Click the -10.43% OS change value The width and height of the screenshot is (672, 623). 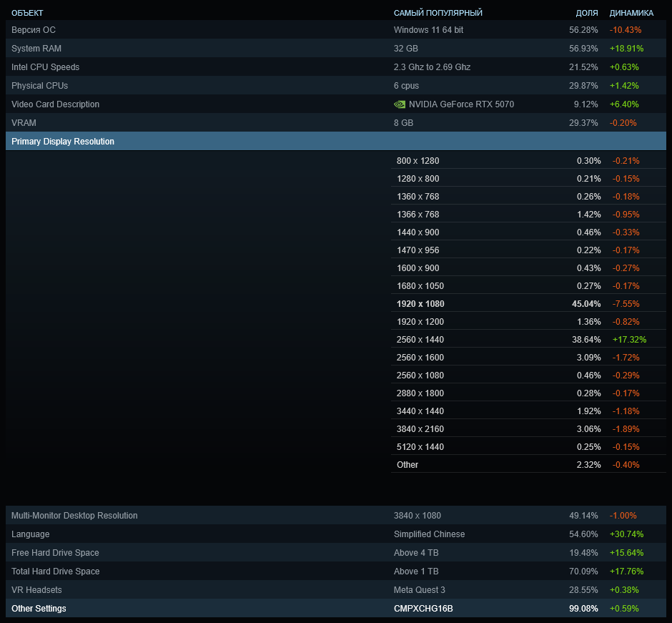pyautogui.click(x=626, y=29)
